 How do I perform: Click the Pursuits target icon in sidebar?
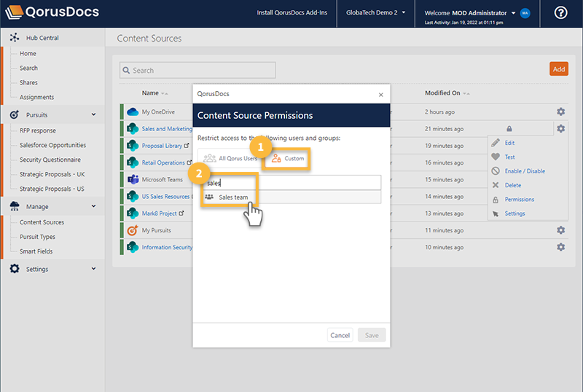coord(15,114)
